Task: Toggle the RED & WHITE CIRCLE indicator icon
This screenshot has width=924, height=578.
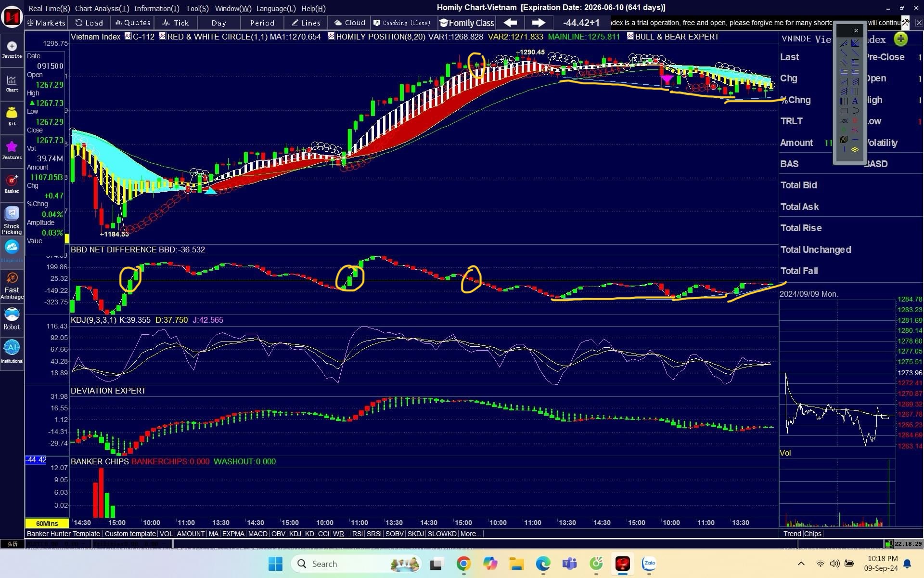Action: click(x=163, y=36)
